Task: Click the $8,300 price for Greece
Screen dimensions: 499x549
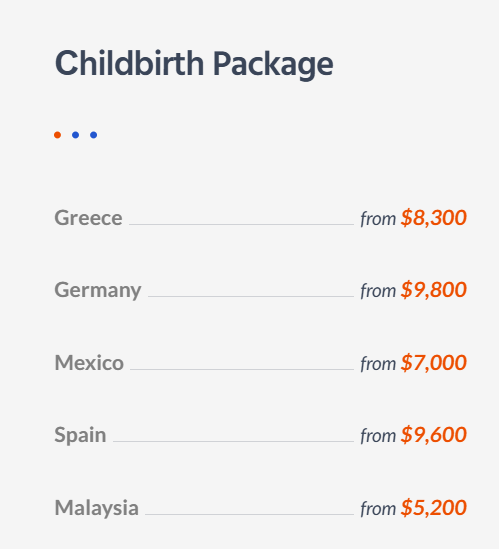Action: pos(434,218)
